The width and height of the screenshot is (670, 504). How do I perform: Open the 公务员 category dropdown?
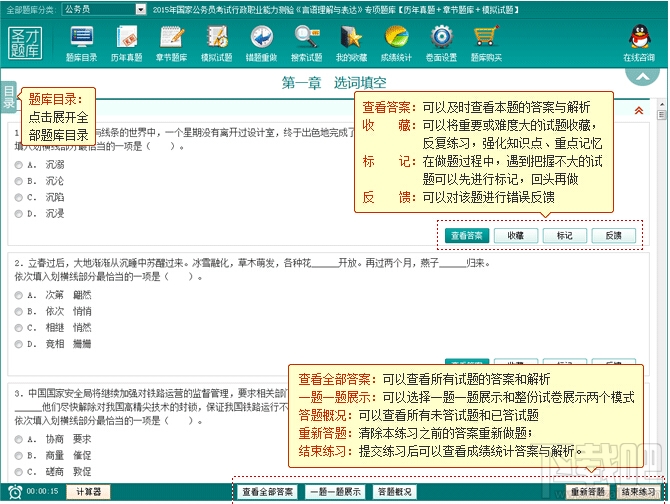(x=104, y=9)
